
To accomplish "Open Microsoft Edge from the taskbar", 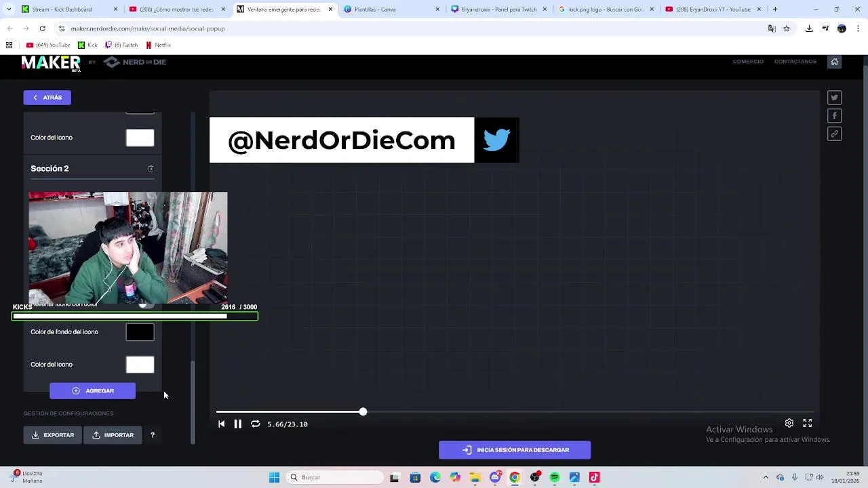I will coord(435,477).
